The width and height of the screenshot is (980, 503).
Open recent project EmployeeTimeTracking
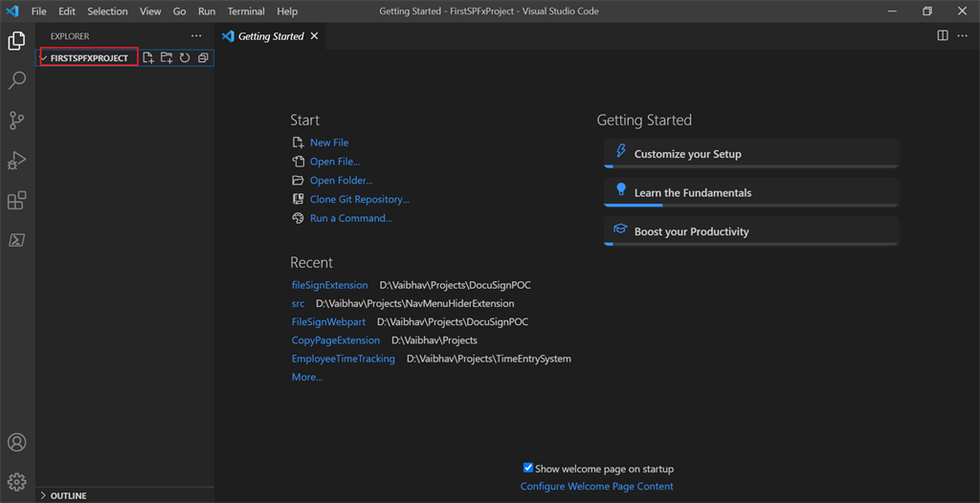344,359
